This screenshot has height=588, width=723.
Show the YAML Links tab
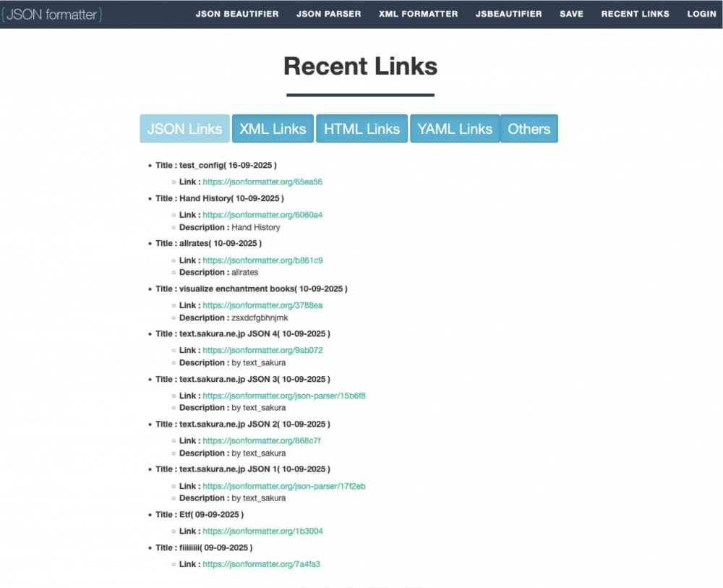pyautogui.click(x=455, y=129)
